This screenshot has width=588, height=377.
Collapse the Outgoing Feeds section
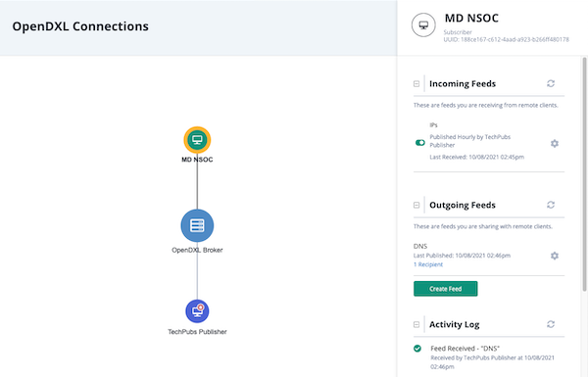click(416, 205)
